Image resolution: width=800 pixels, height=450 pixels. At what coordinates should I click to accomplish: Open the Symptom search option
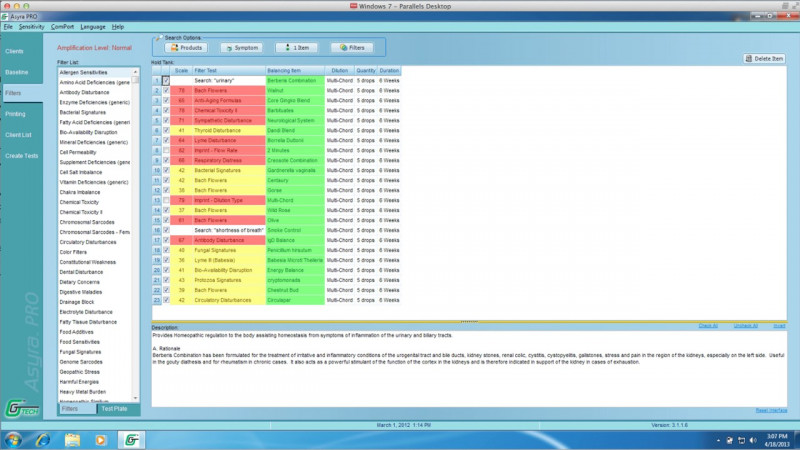pos(242,47)
